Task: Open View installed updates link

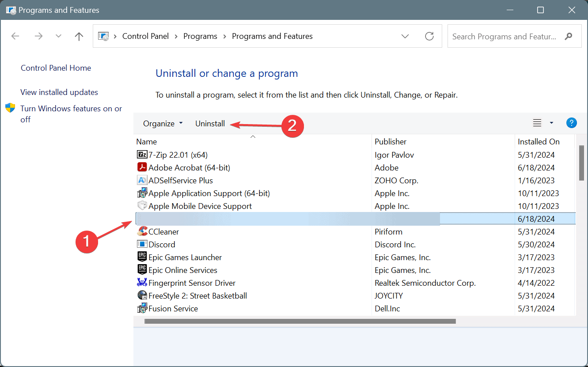Action: click(x=59, y=92)
